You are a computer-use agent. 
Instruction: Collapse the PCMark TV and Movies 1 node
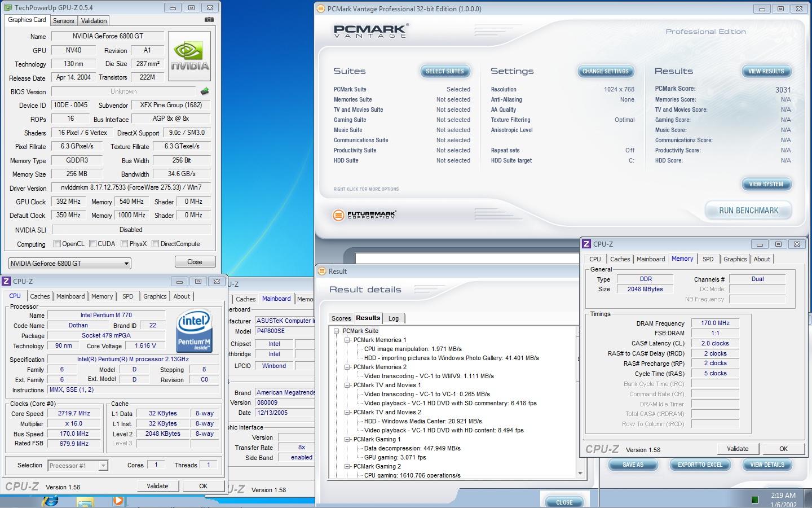347,386
